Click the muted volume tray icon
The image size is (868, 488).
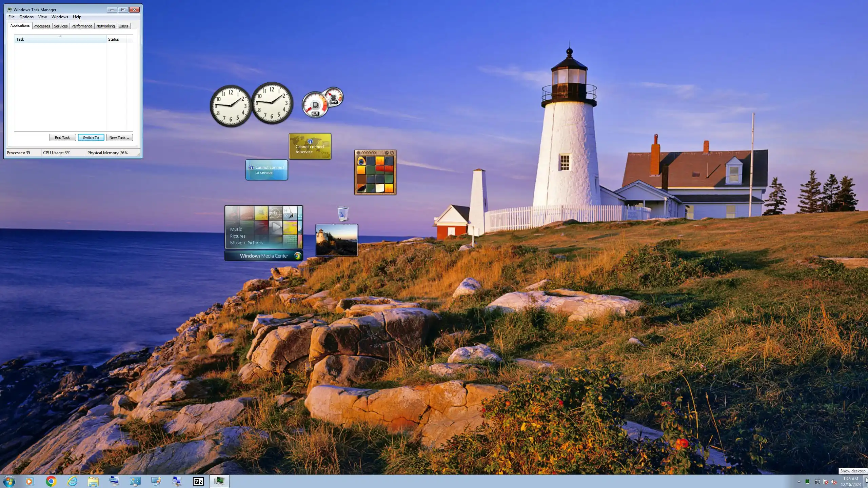tap(834, 482)
